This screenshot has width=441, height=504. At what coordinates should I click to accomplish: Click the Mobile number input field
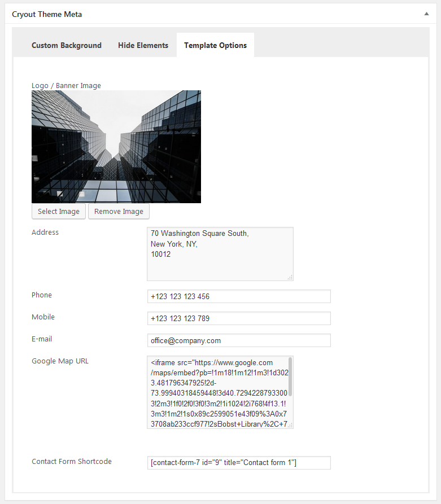(x=239, y=318)
